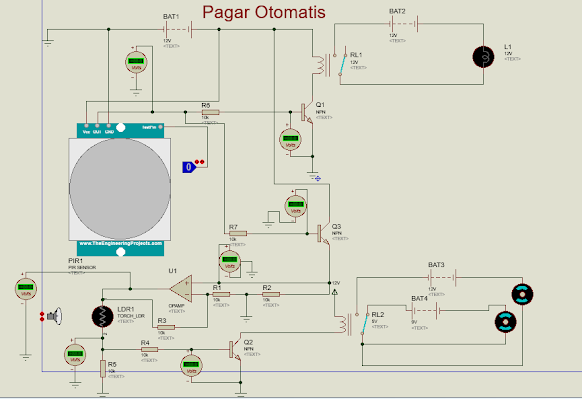This screenshot has width=582, height=399.
Task: Select the voltmeter above resistor R1
Action: click(230, 261)
